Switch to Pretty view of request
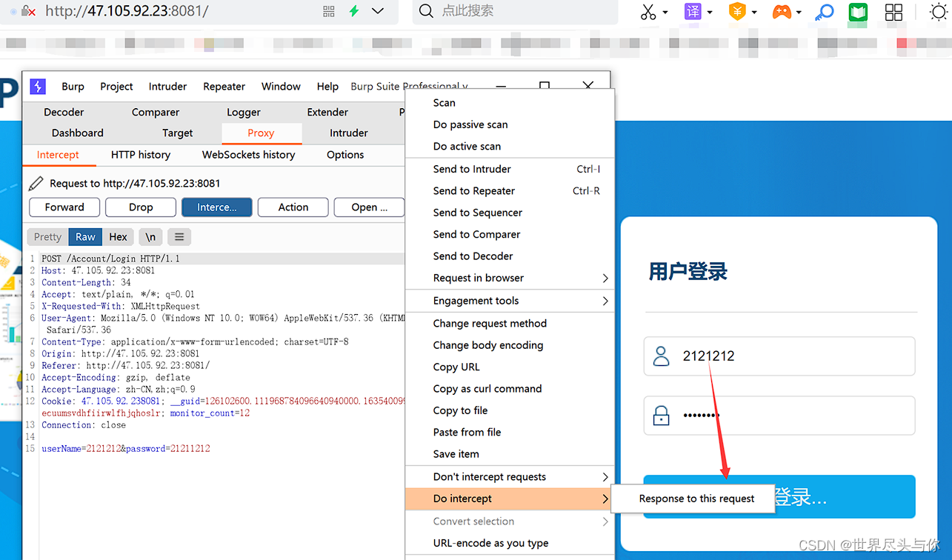 (47, 237)
